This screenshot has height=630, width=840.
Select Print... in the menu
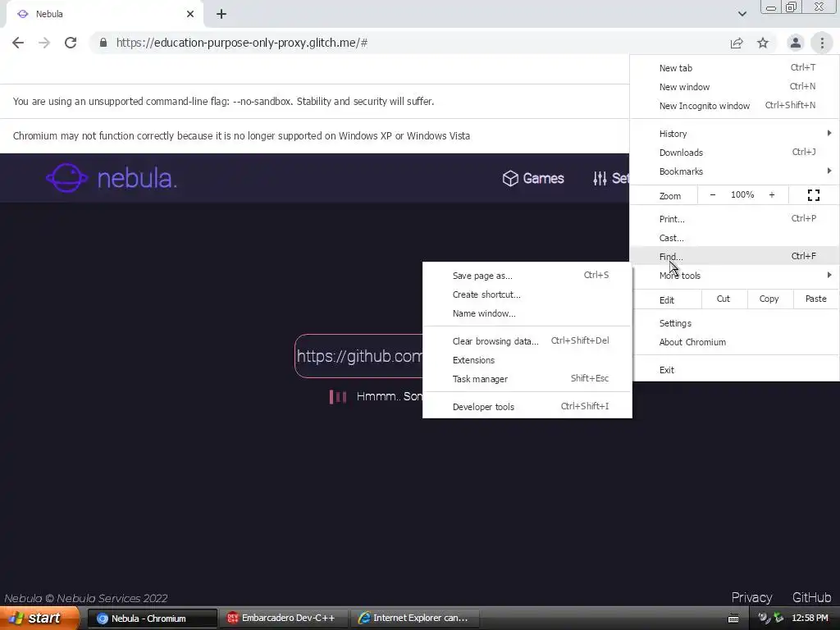[734, 218]
